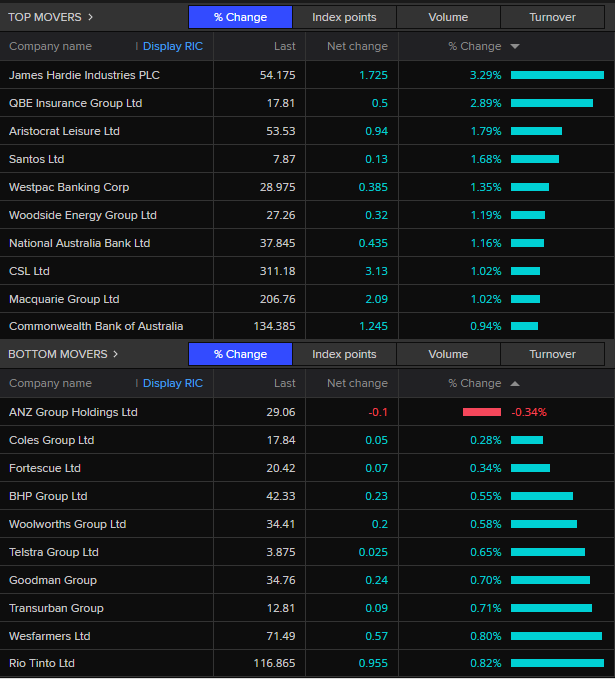Select Turnover tab in Top Movers
This screenshot has height=679, width=615.
[552, 17]
